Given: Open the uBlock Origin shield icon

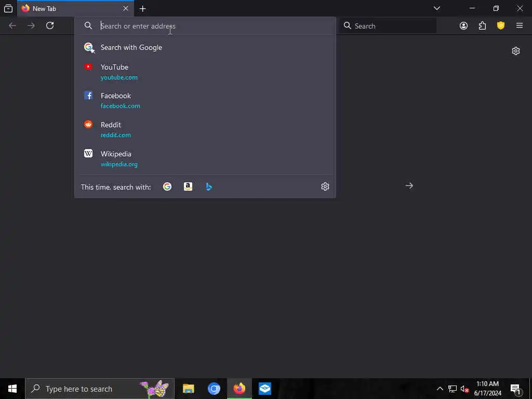Looking at the screenshot, I should pos(500,26).
